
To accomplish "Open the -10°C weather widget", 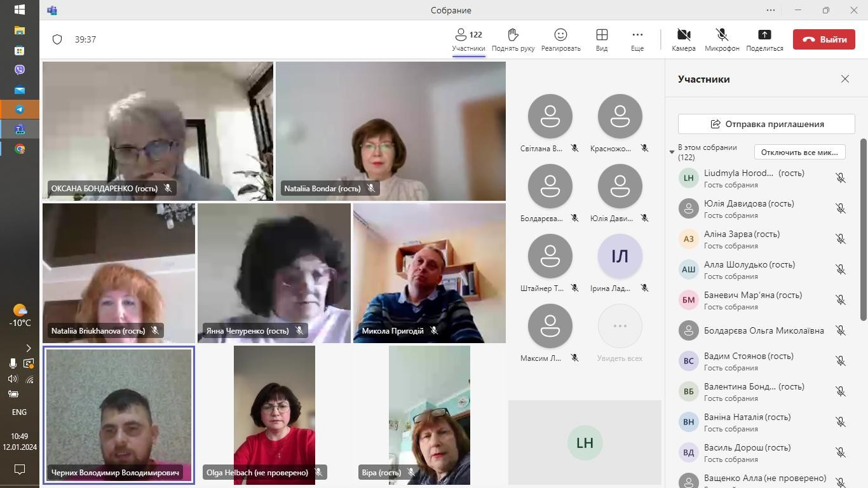I will [20, 316].
